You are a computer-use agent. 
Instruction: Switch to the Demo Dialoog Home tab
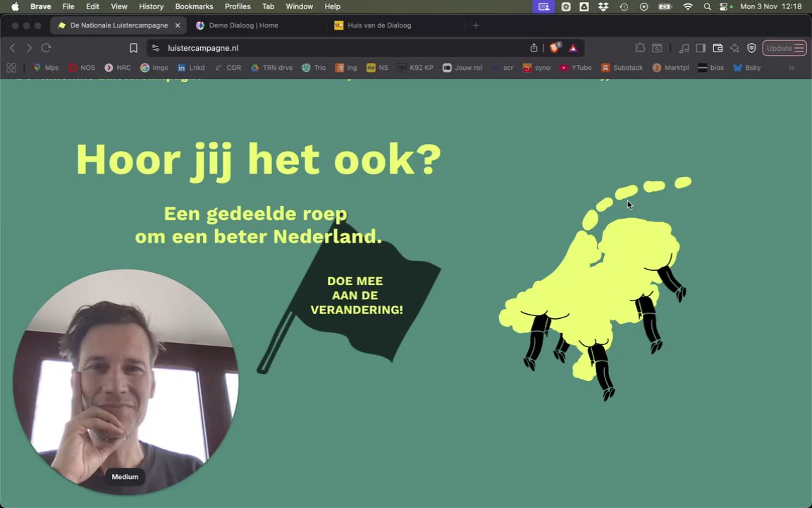(243, 25)
